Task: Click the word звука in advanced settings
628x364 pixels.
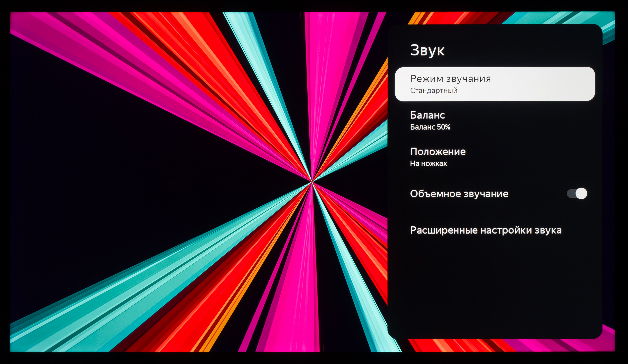Action: click(x=548, y=230)
